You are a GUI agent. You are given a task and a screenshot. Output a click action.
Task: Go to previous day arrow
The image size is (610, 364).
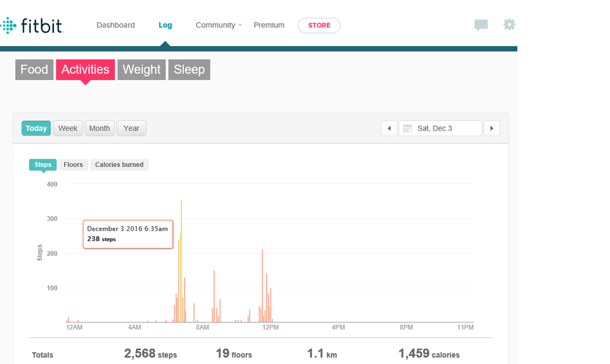[389, 128]
